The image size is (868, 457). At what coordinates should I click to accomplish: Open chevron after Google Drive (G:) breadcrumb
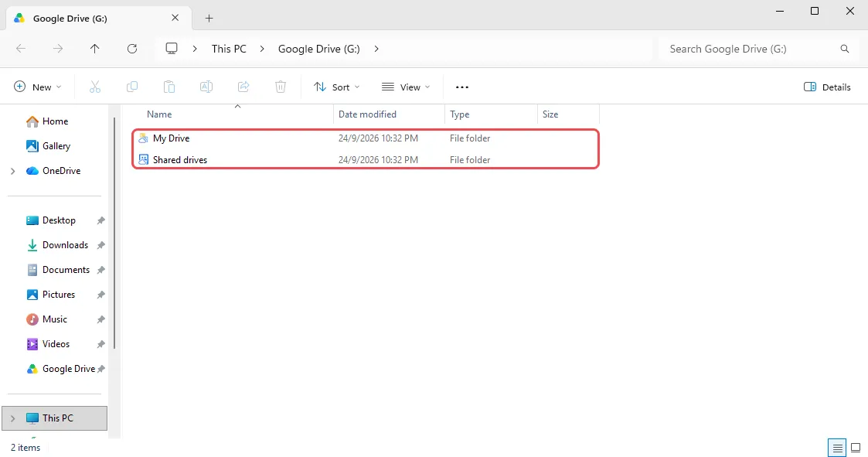376,49
